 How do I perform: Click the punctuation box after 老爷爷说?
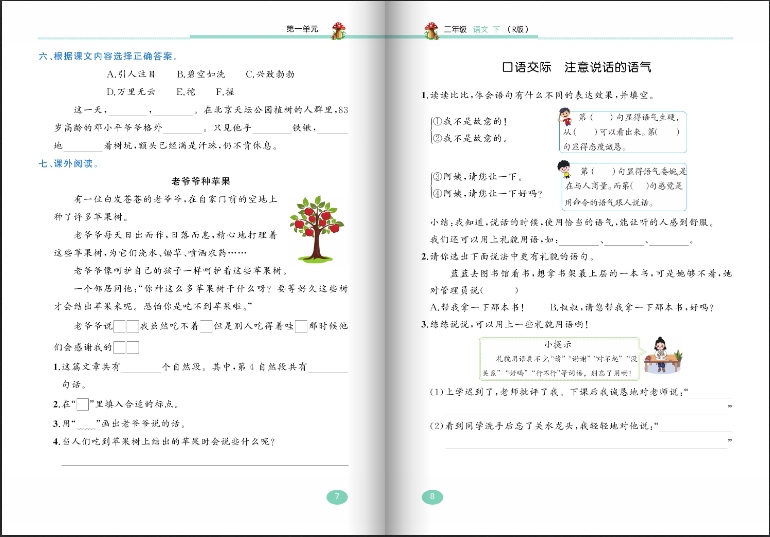119,326
